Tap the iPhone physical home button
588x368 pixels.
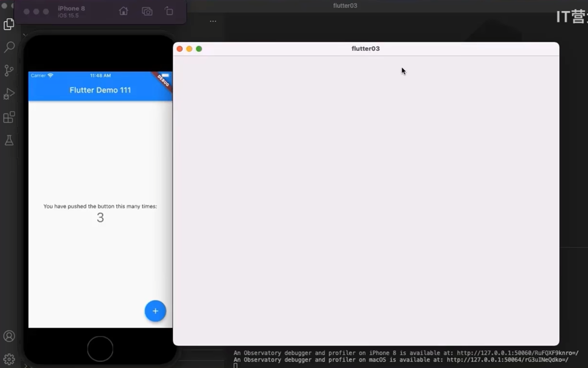[x=100, y=349]
